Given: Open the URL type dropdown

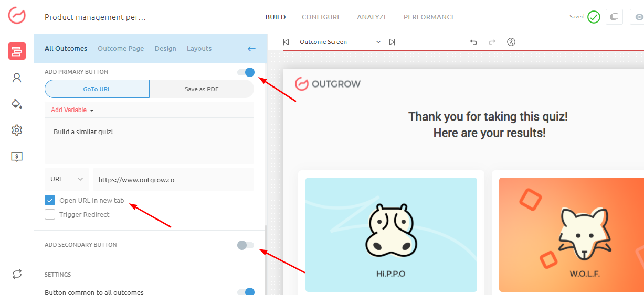Looking at the screenshot, I should pyautogui.click(x=67, y=179).
